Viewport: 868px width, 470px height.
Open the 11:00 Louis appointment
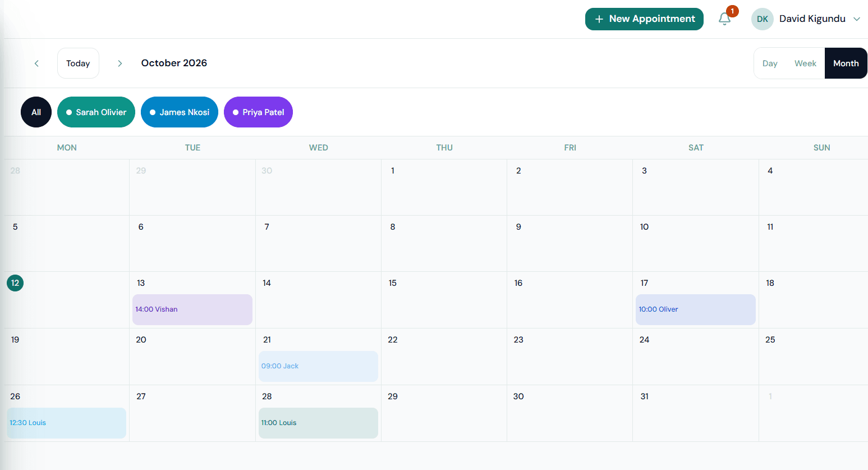318,423
